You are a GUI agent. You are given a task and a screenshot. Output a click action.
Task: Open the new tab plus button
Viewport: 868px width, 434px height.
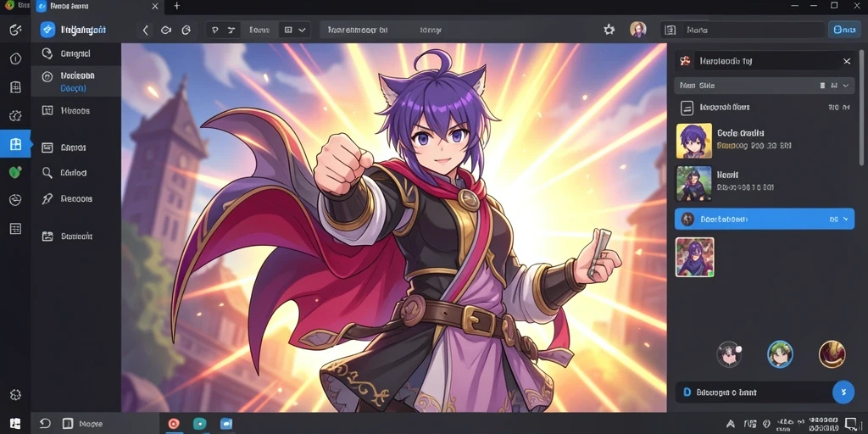(x=176, y=6)
